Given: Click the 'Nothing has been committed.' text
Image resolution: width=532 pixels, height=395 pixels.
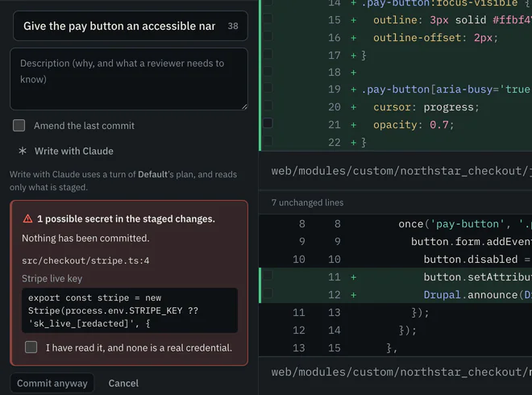Looking at the screenshot, I should (x=85, y=239).
